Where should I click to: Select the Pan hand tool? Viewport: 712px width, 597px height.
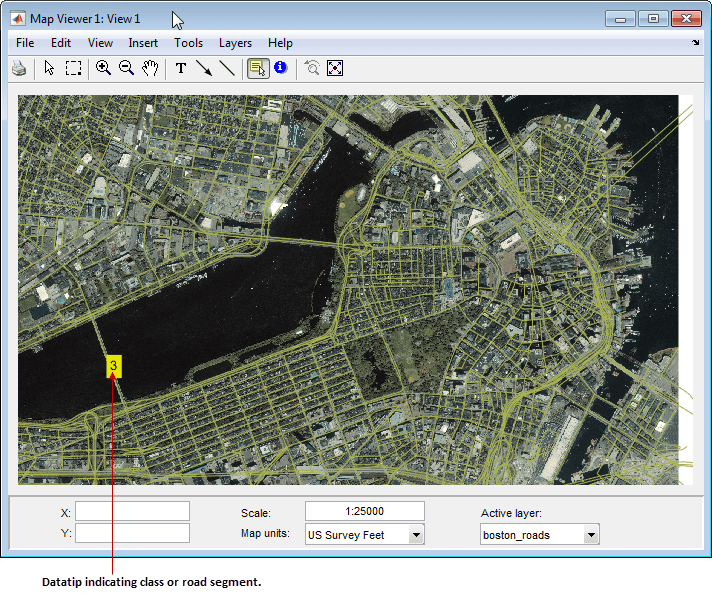[150, 68]
